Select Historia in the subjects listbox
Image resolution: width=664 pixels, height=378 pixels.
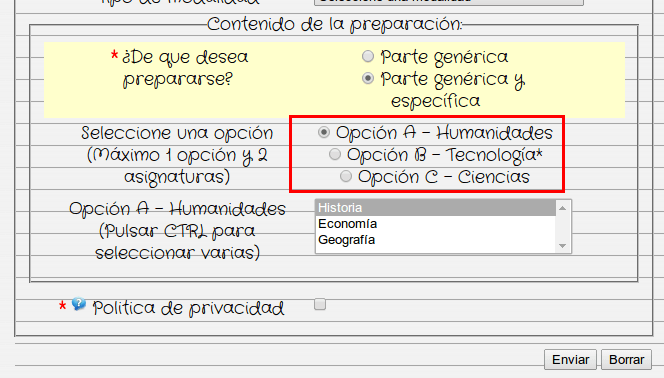(435, 208)
